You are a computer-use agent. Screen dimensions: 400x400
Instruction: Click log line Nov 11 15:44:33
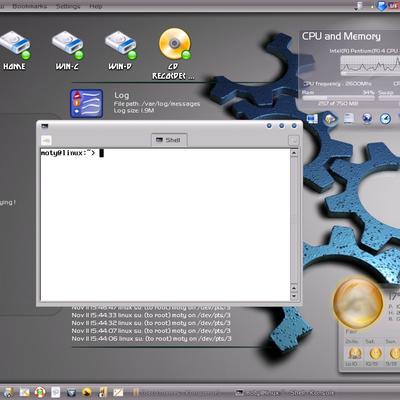[151, 315]
